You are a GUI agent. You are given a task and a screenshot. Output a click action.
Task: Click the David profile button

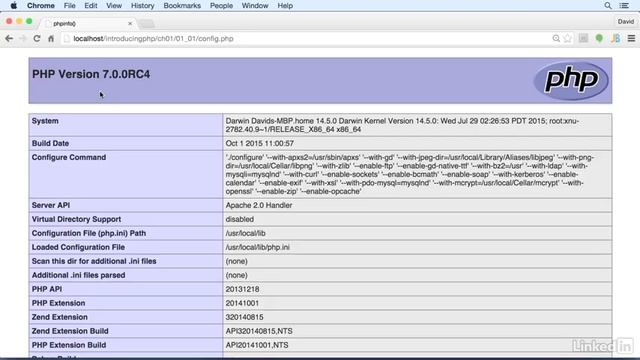[x=626, y=22]
